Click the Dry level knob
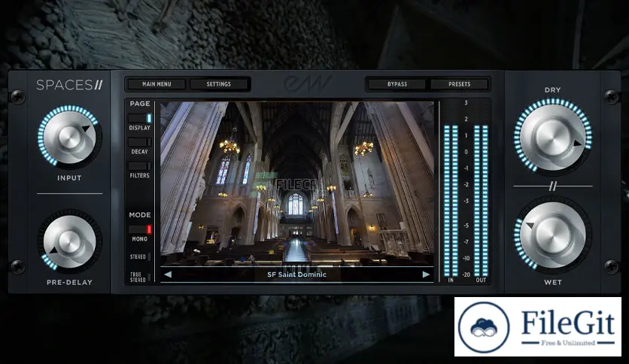 click(x=552, y=136)
